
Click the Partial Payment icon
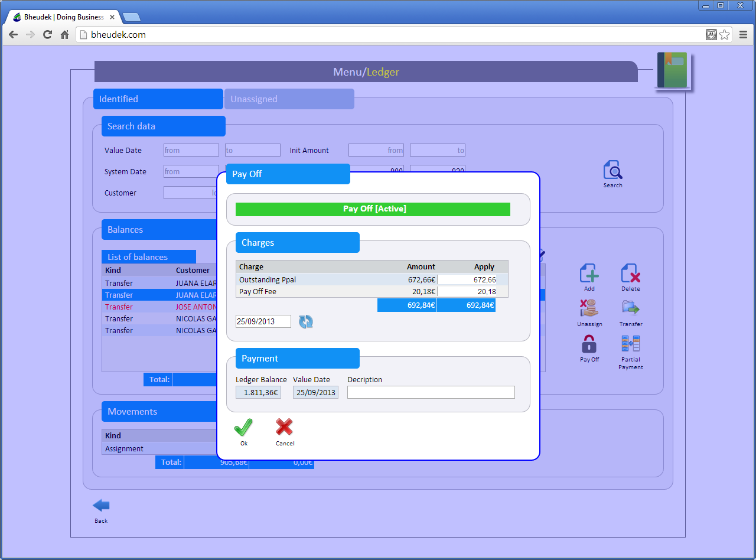click(x=630, y=344)
